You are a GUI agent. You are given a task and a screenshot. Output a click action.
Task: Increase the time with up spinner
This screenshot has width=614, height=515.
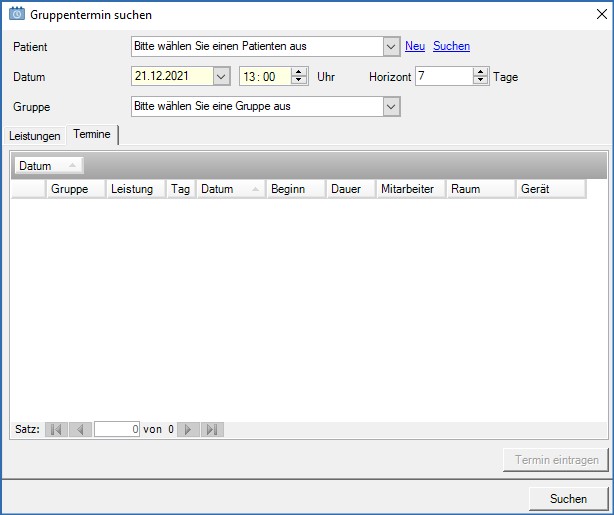pos(298,72)
